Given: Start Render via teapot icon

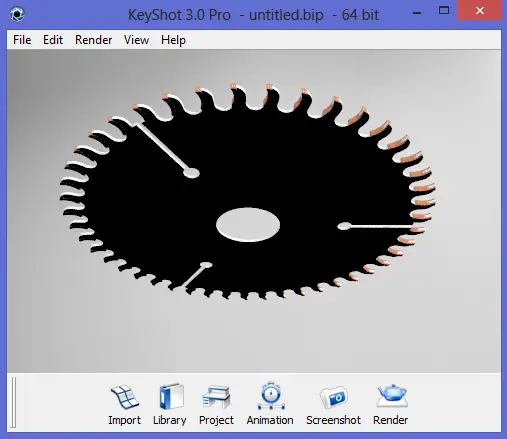Looking at the screenshot, I should pos(391,404).
